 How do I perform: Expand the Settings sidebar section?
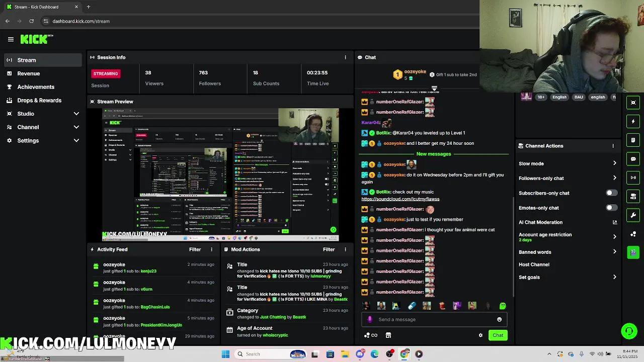(42, 141)
